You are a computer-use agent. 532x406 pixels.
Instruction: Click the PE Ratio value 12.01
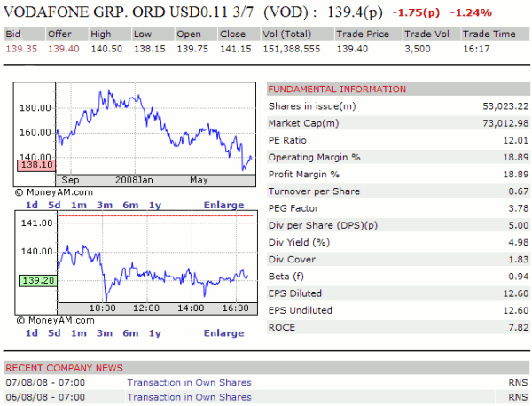516,140
